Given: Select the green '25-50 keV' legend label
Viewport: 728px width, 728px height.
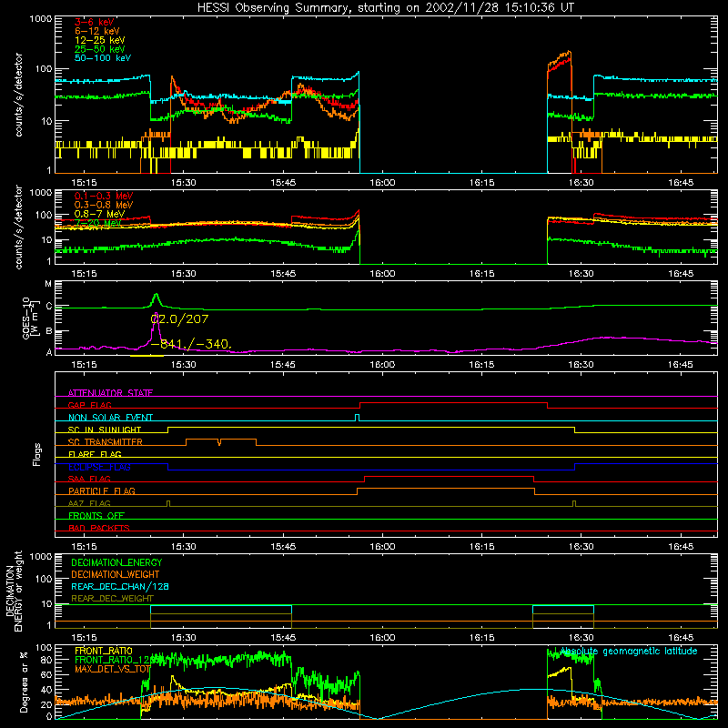Looking at the screenshot, I should coord(100,49).
